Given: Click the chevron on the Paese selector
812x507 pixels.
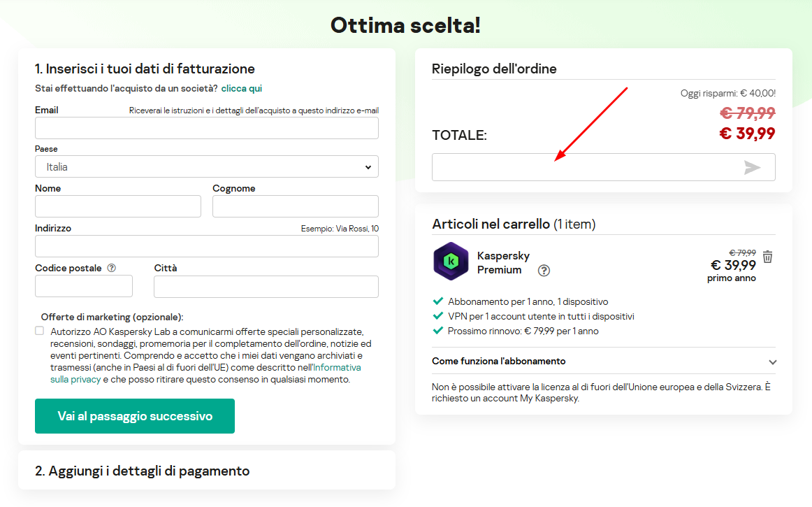Looking at the screenshot, I should (x=368, y=166).
